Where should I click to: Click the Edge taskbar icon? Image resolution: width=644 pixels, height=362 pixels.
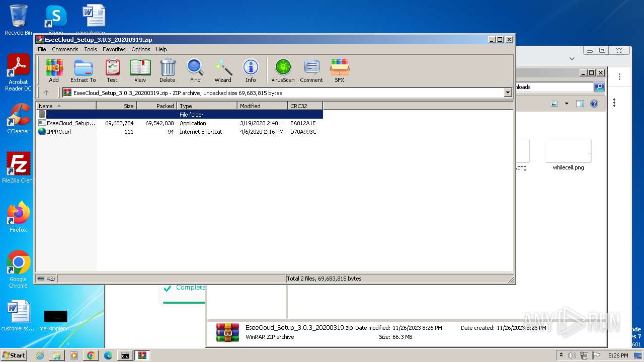108,355
